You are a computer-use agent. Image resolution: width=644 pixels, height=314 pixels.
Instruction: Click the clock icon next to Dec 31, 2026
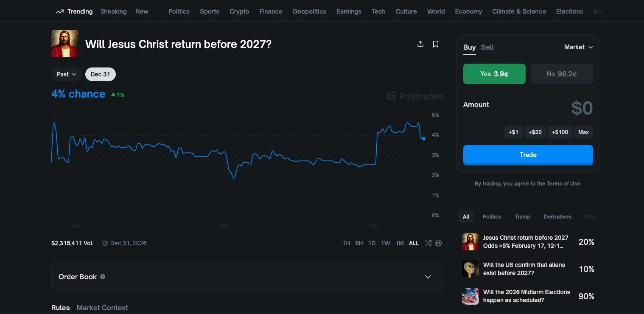pos(105,243)
